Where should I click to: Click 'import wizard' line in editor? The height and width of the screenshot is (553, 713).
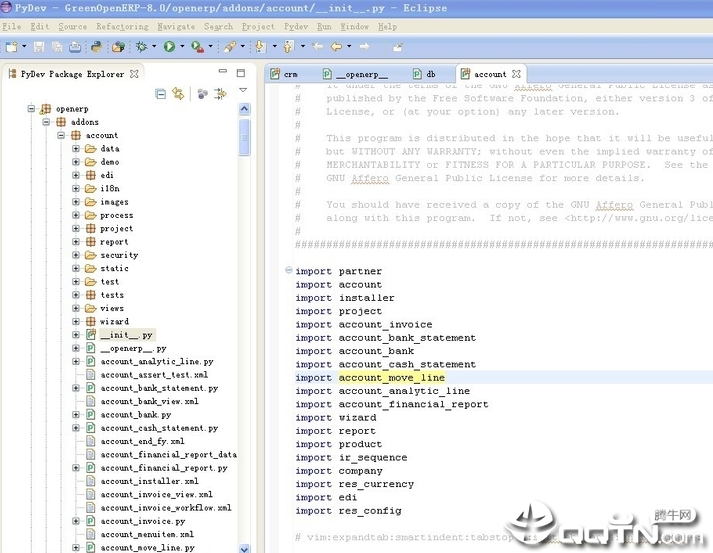point(336,417)
